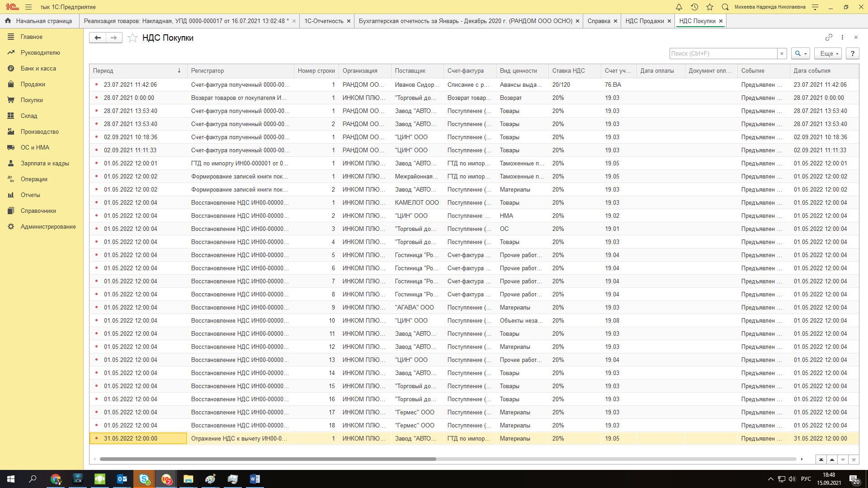
Task: Open the Еще dropdown menu
Action: (828, 53)
